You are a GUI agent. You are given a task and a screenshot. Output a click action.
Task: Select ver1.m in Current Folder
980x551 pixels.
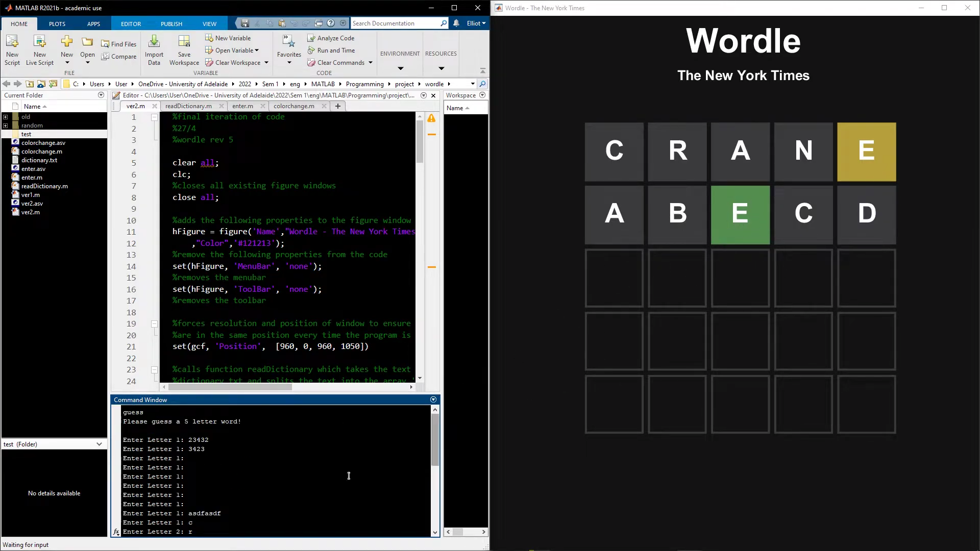pos(31,195)
